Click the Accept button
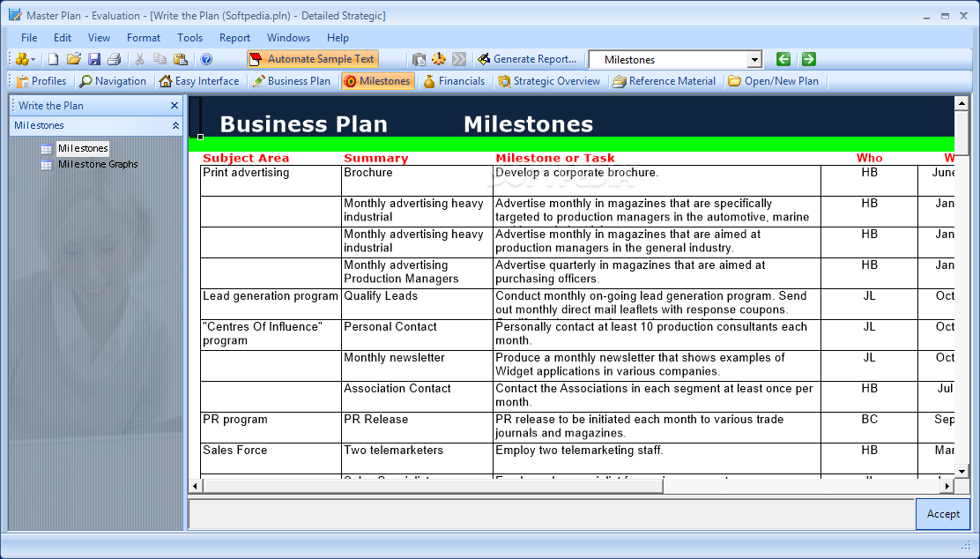980x559 pixels. click(943, 514)
